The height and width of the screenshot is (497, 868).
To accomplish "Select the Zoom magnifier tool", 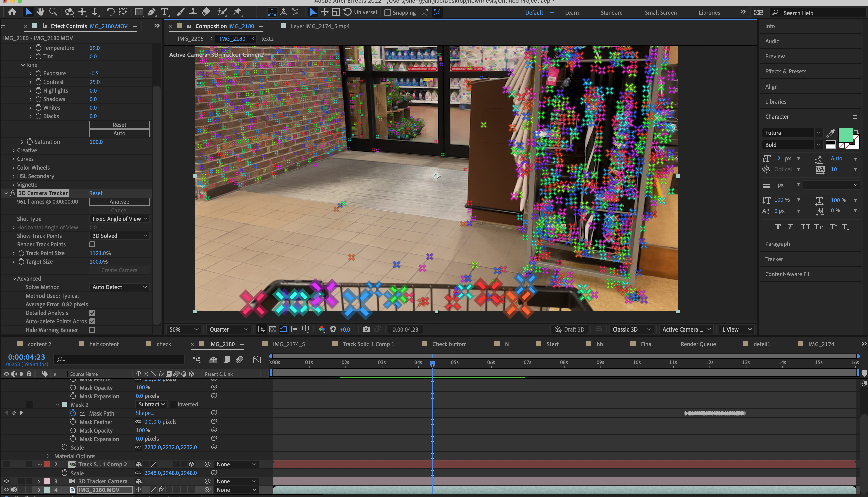I will tap(53, 12).
